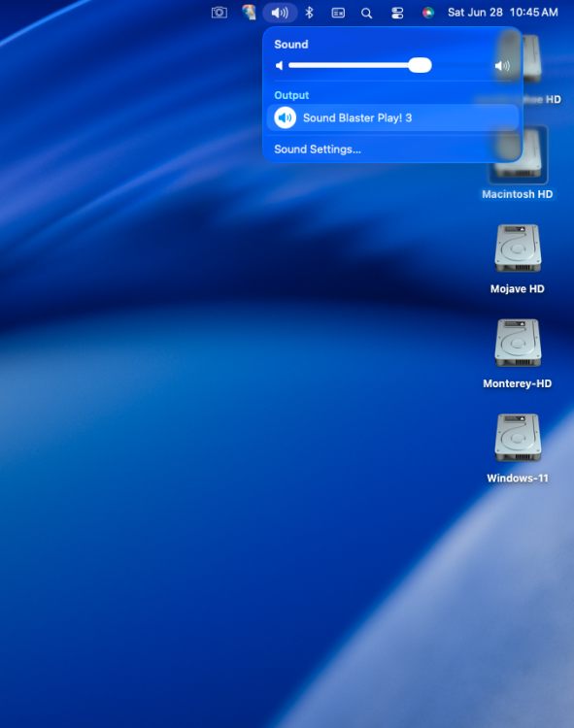The width and height of the screenshot is (574, 728).
Task: Close the Sound menu via the speaker icon
Action: tap(280, 13)
